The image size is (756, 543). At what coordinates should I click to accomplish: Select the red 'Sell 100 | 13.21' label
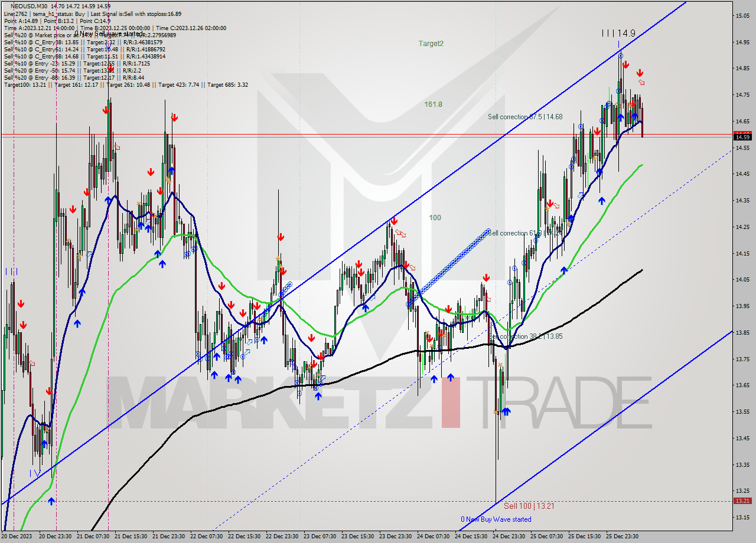529,506
